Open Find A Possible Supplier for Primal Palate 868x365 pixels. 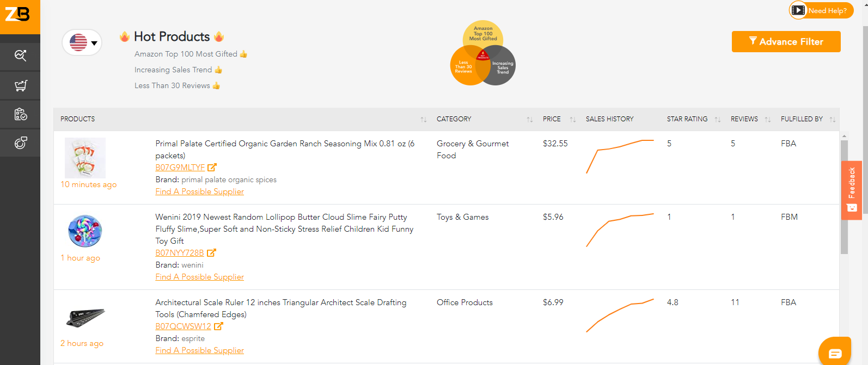pyautogui.click(x=199, y=191)
